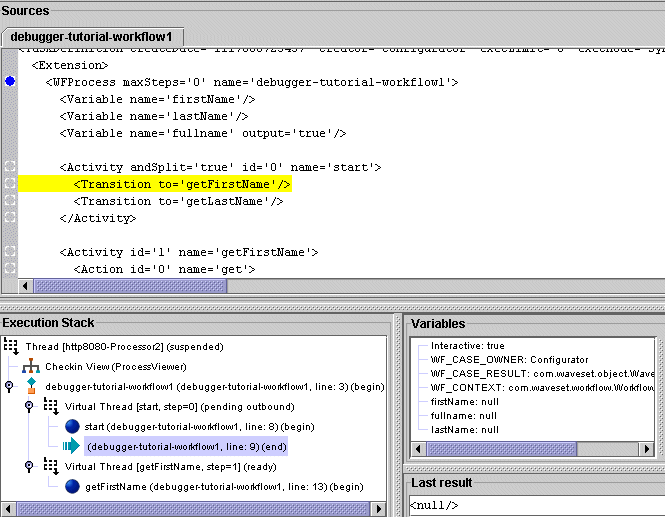Set breakpoint on closing Activity tag gutter

(x=10, y=217)
